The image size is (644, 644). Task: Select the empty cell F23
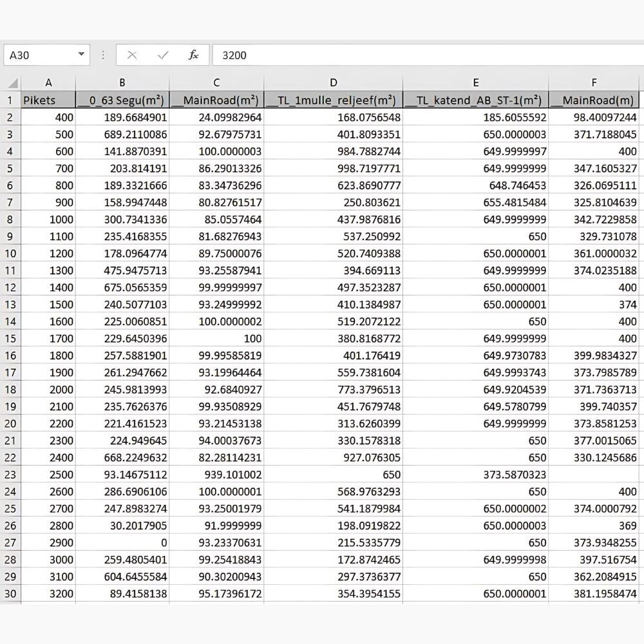point(594,475)
